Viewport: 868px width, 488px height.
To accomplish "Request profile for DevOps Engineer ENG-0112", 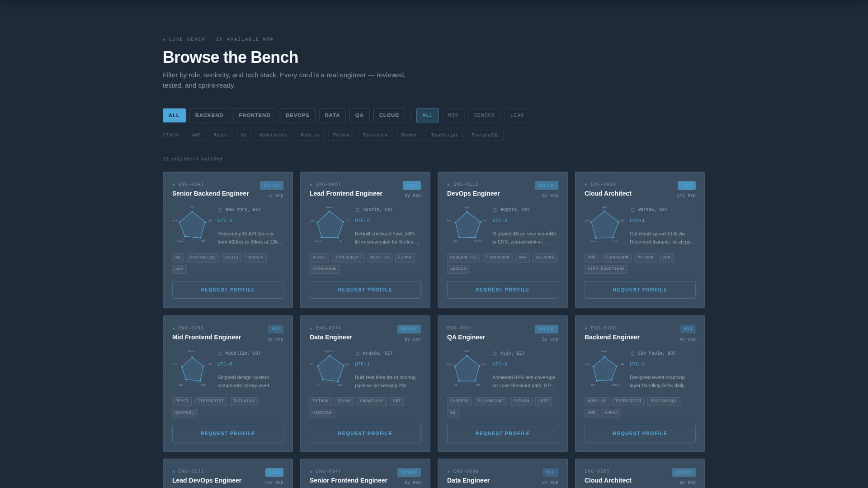I will (x=503, y=290).
